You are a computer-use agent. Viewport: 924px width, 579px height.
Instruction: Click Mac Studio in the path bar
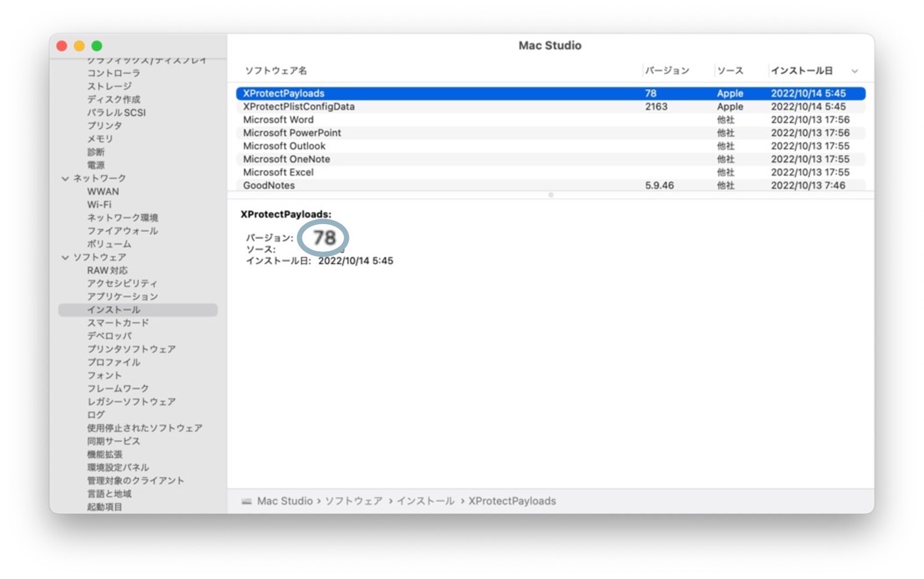pos(285,501)
